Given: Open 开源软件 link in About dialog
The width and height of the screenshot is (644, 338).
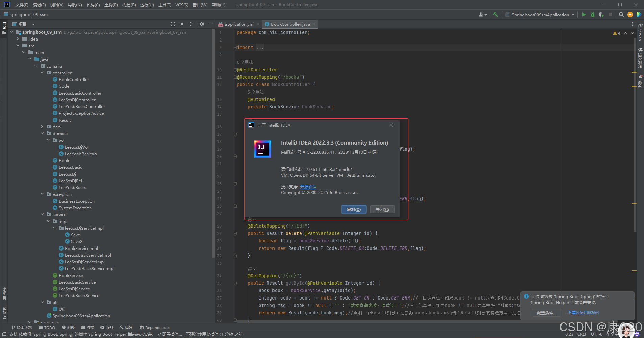Looking at the screenshot, I should click(x=308, y=187).
